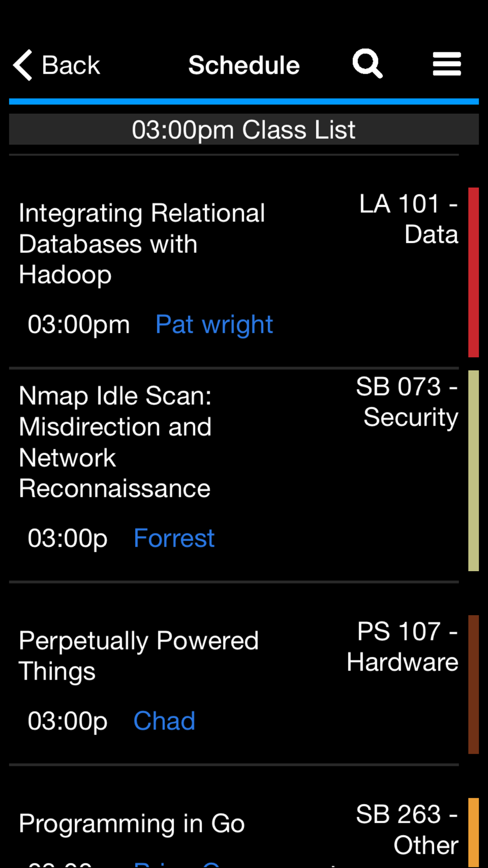Open speaker Pat wright's profile
The image size is (488, 868).
click(214, 325)
